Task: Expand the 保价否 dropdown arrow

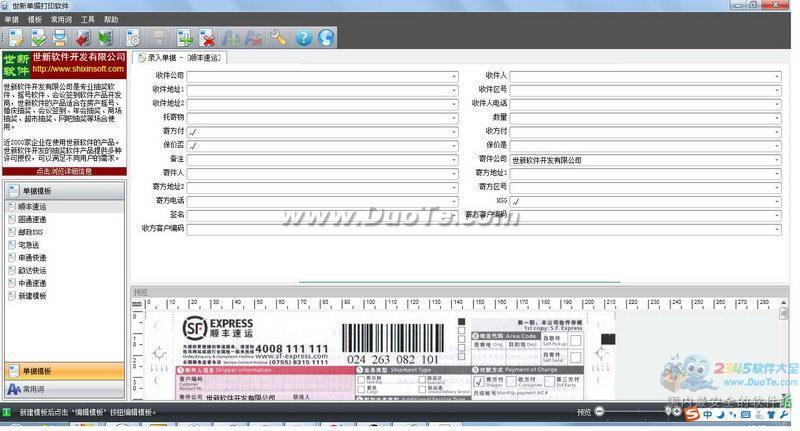Action: tap(454, 146)
